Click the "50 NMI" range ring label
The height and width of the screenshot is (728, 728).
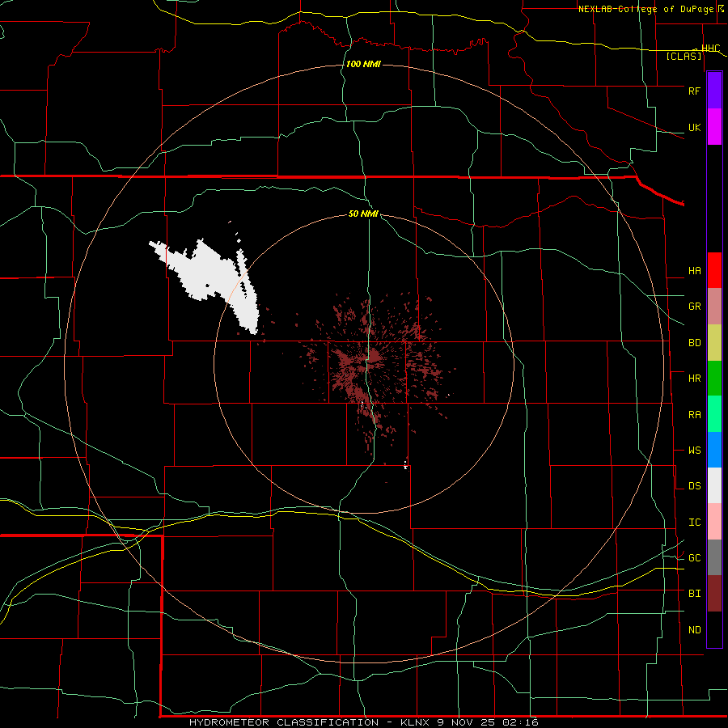tap(363, 214)
